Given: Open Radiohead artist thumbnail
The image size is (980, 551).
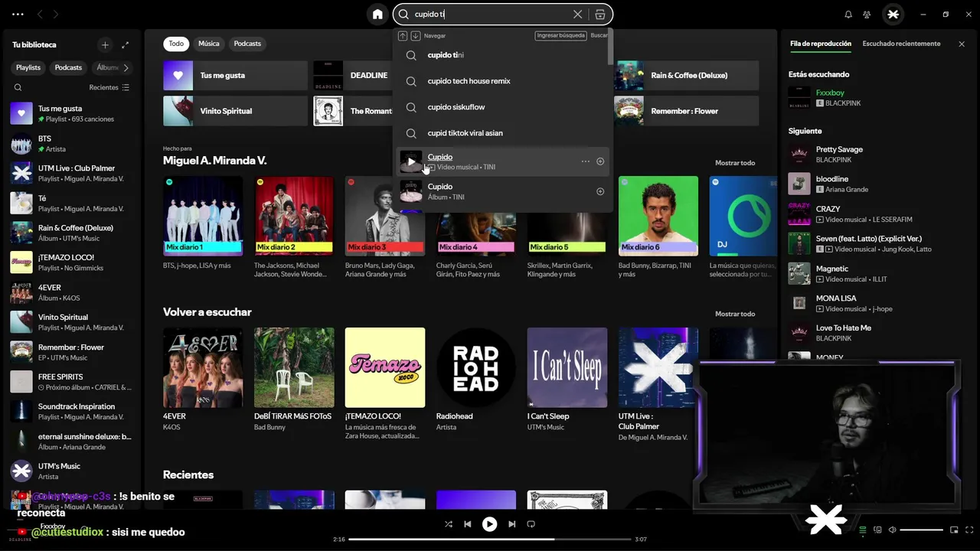Looking at the screenshot, I should [x=476, y=367].
